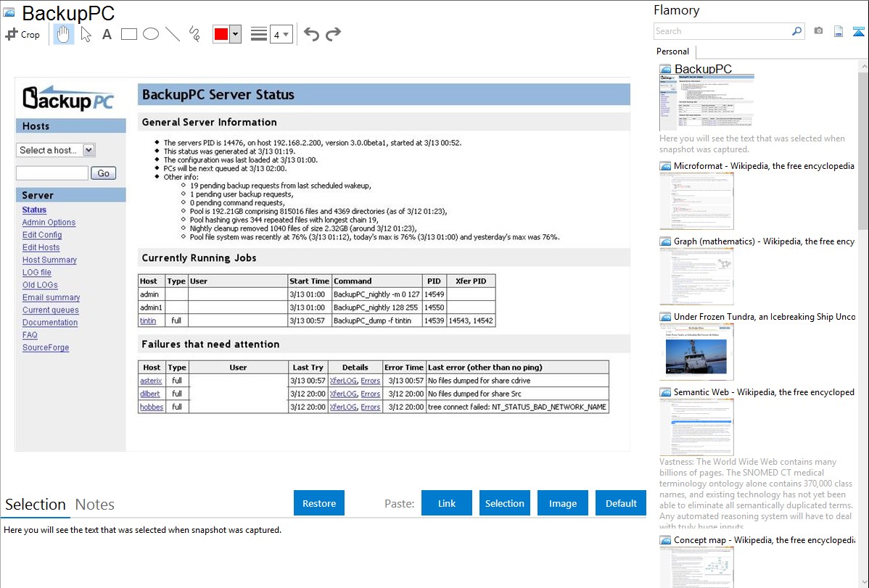869x588 pixels.
Task: Open the Email summary link
Action: [x=51, y=297]
